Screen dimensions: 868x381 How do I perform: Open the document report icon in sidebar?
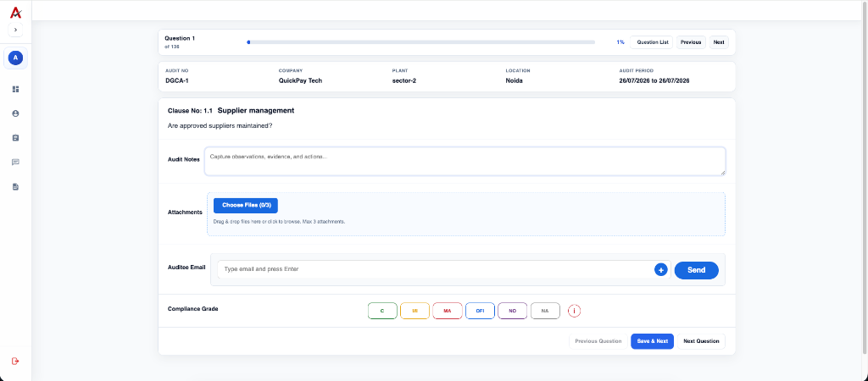click(x=15, y=187)
